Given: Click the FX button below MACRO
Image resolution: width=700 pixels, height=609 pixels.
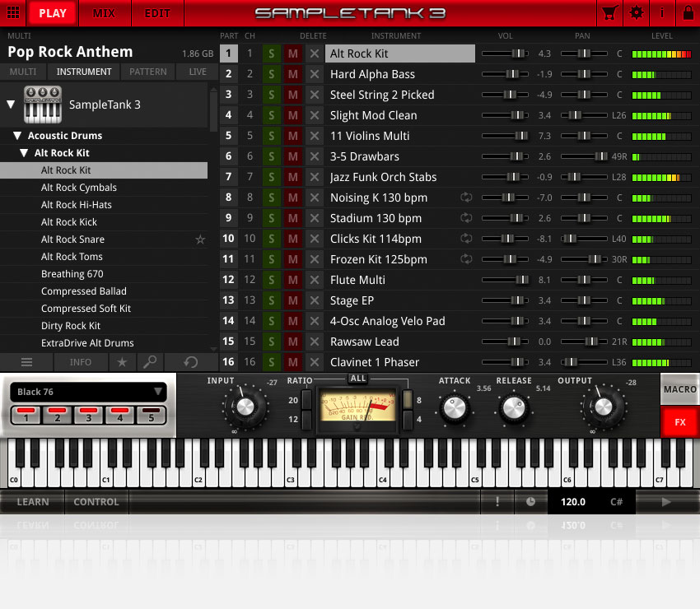Looking at the screenshot, I should [679, 422].
